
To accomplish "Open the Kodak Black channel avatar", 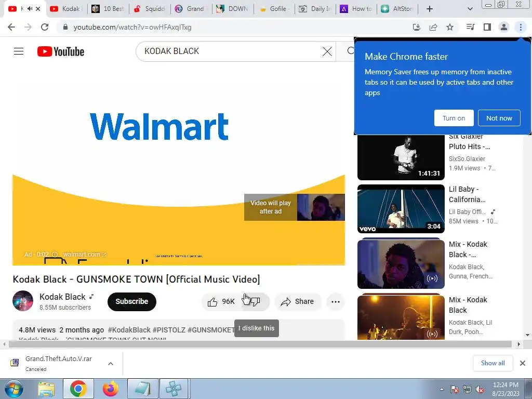I will point(23,301).
